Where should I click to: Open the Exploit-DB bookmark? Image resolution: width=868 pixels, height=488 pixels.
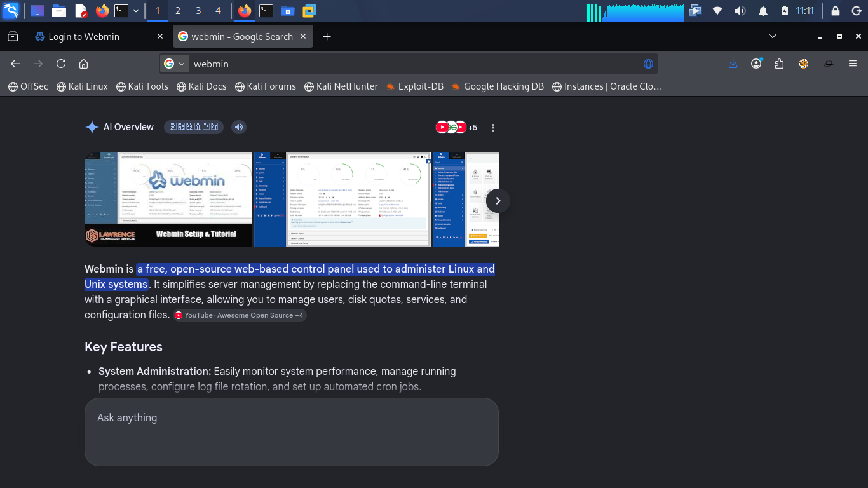(415, 86)
